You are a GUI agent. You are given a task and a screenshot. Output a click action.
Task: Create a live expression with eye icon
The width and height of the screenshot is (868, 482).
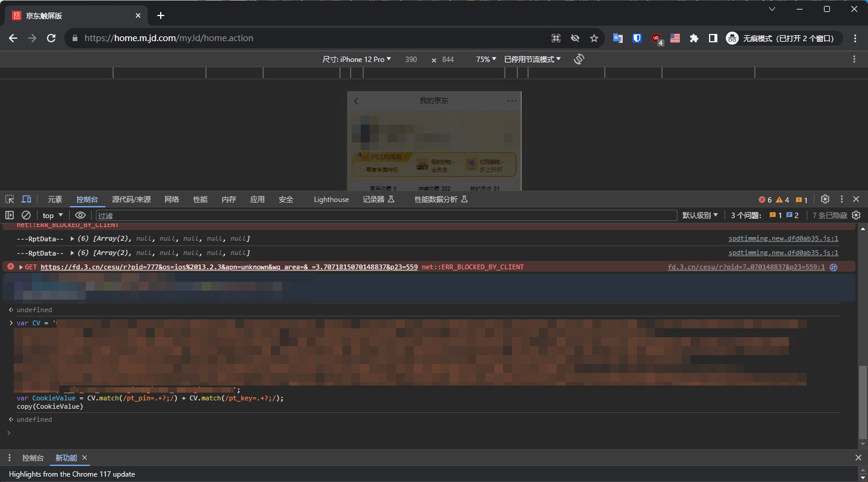click(x=80, y=215)
